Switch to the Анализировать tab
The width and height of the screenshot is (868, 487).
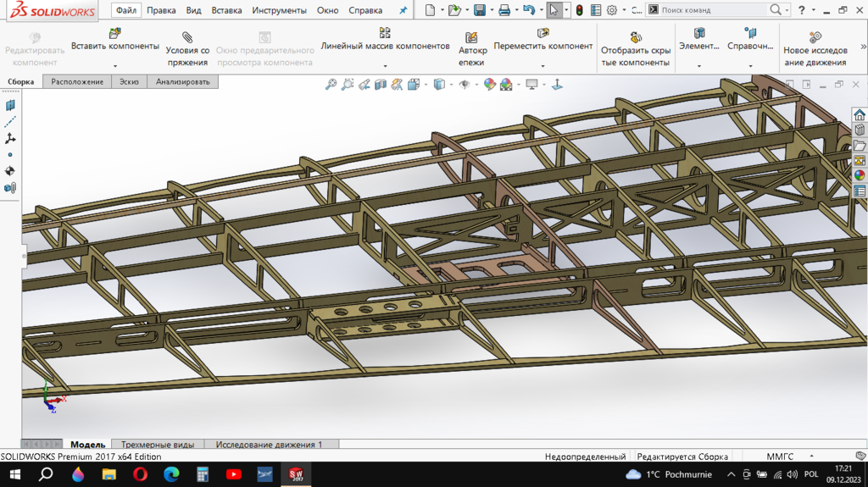(183, 81)
